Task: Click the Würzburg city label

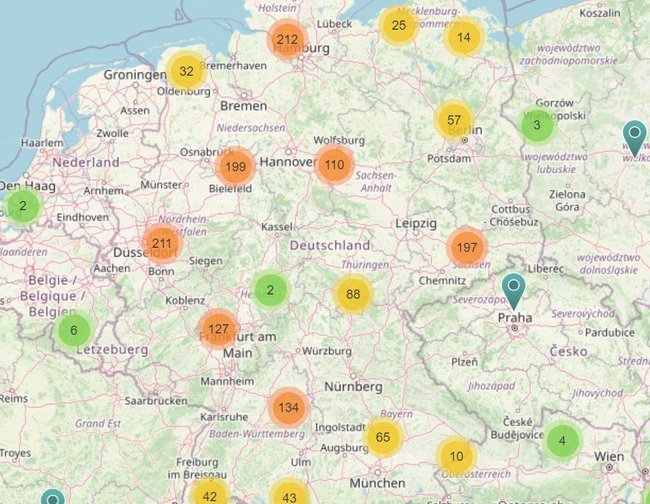Action: coord(327,351)
